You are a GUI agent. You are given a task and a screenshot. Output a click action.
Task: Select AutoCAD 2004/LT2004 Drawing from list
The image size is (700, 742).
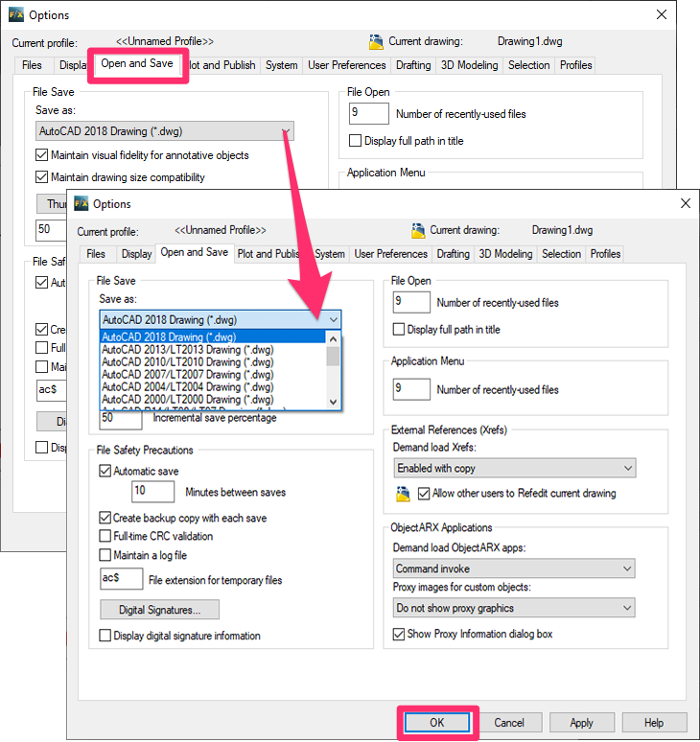(x=214, y=387)
